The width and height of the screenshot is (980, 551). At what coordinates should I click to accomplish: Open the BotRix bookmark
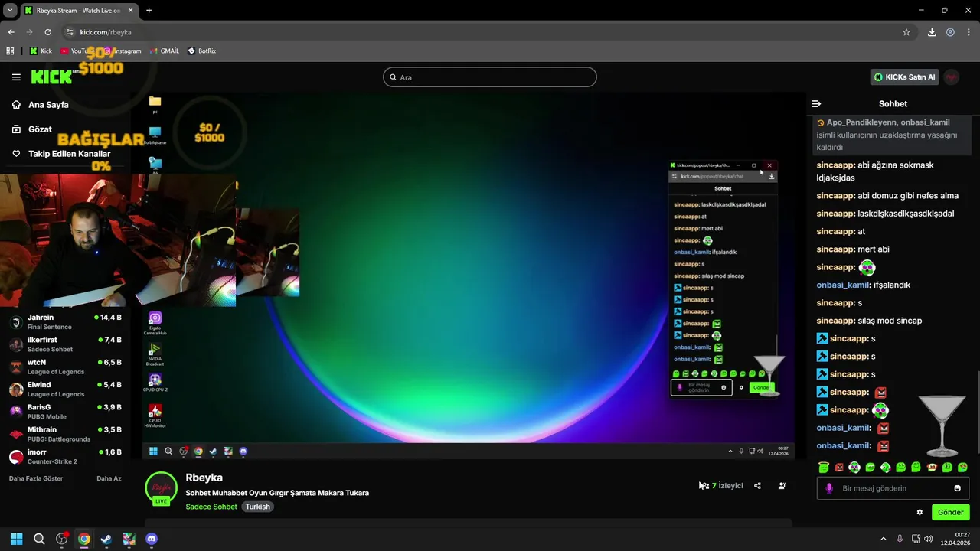pyautogui.click(x=202, y=51)
